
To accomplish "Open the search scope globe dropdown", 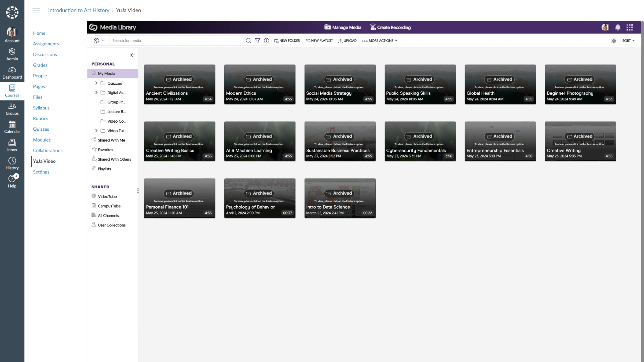I will point(99,41).
